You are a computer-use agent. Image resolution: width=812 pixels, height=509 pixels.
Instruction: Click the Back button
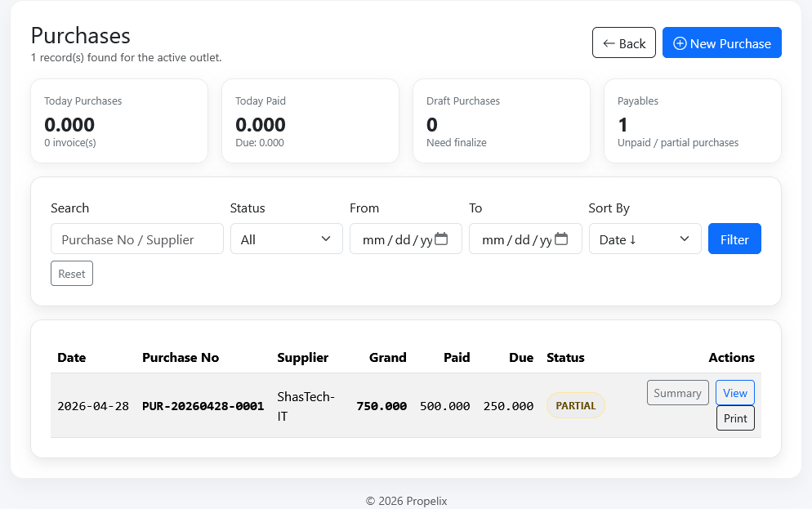623,43
